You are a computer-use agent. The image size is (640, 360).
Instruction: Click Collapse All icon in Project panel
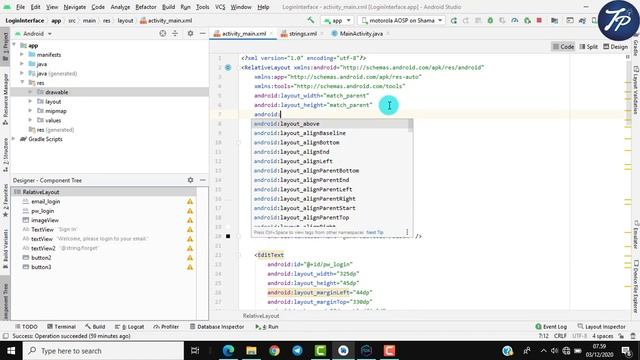(x=175, y=33)
